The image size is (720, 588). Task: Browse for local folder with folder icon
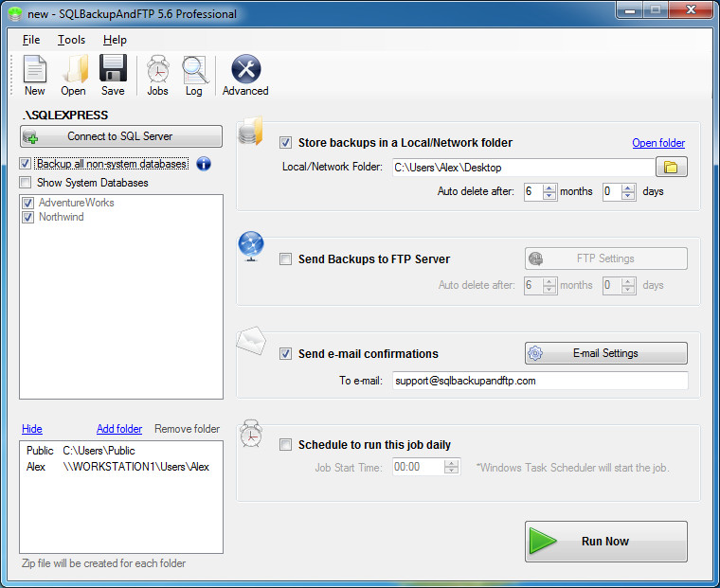671,167
